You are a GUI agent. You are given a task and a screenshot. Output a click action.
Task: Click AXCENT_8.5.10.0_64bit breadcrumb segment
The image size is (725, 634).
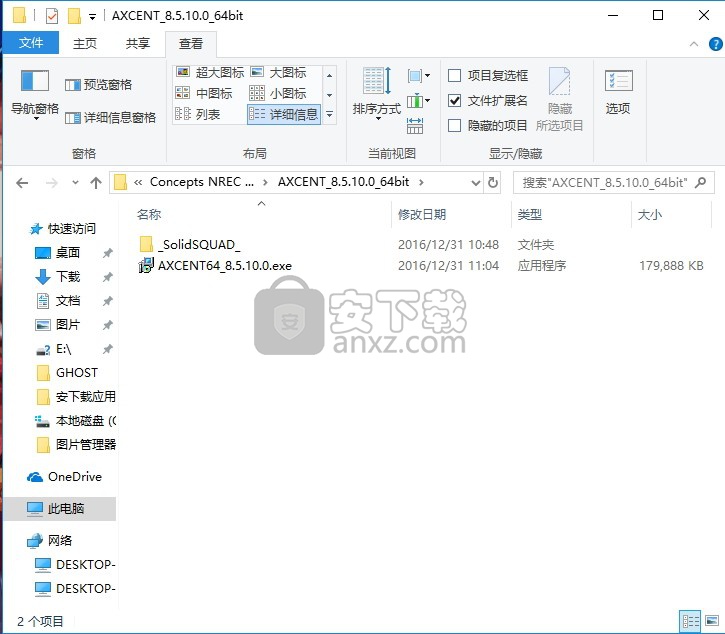pyautogui.click(x=343, y=182)
